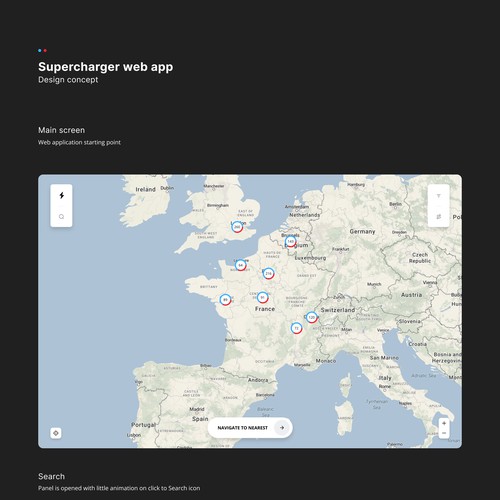Screen dimensions: 500x500
Task: Select the 216 charger cluster near Paris
Action: pyautogui.click(x=268, y=273)
